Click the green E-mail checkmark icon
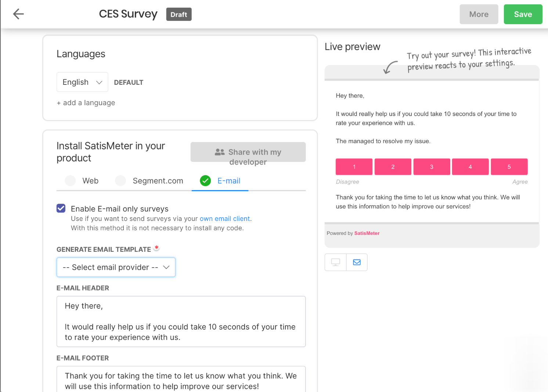 205,181
